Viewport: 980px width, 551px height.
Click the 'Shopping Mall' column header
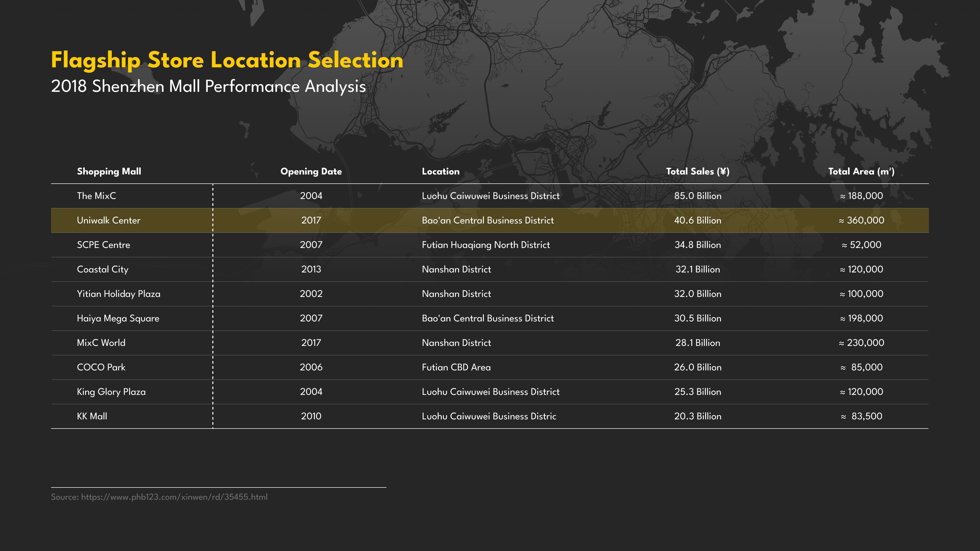tap(109, 171)
